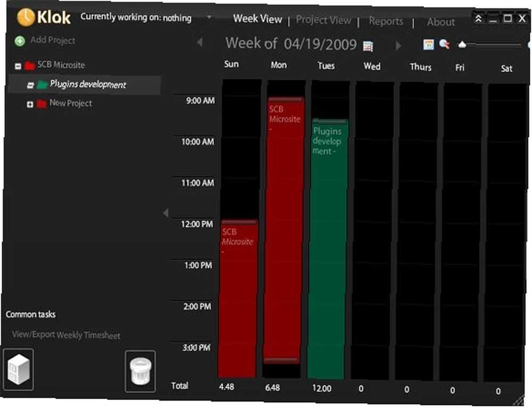
Task: Select New Project in tree
Action: point(71,103)
